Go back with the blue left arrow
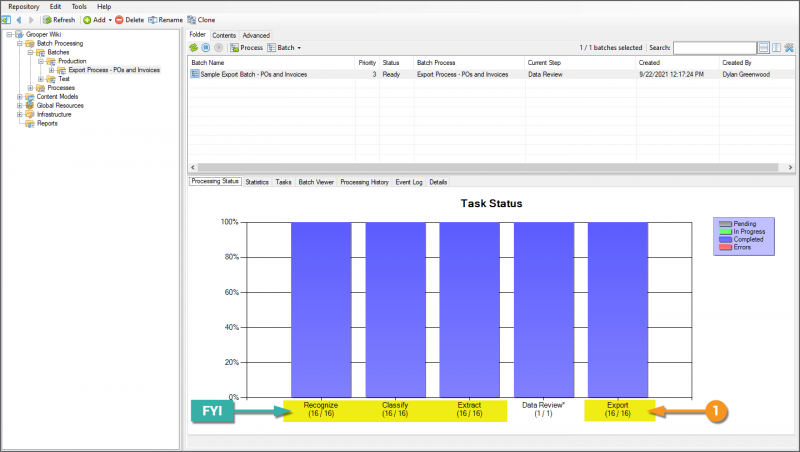The image size is (800, 452). click(x=19, y=20)
